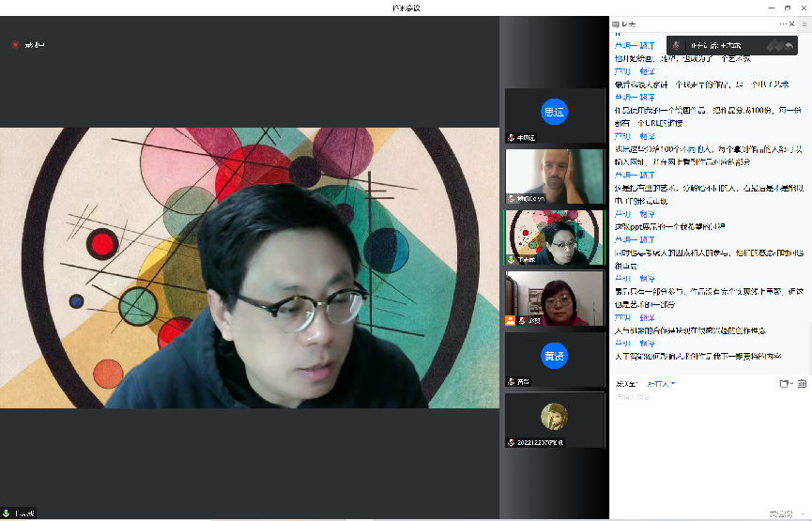Select the bearded man's video thumbnail
This screenshot has width=812, height=521.
pyautogui.click(x=554, y=176)
